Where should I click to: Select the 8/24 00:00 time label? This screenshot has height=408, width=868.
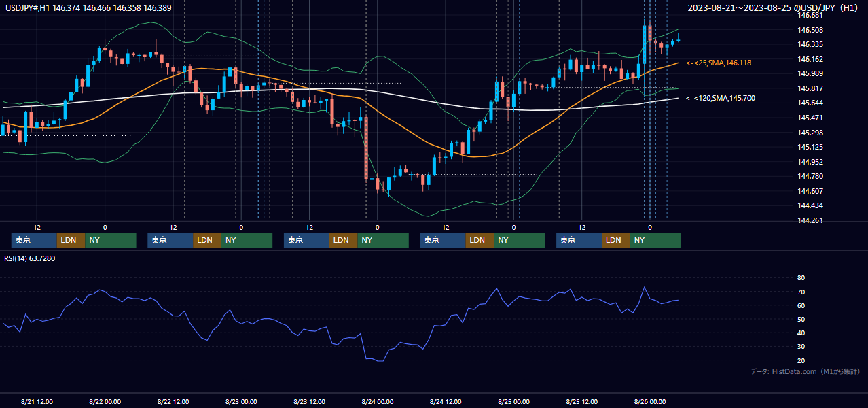[378, 401]
